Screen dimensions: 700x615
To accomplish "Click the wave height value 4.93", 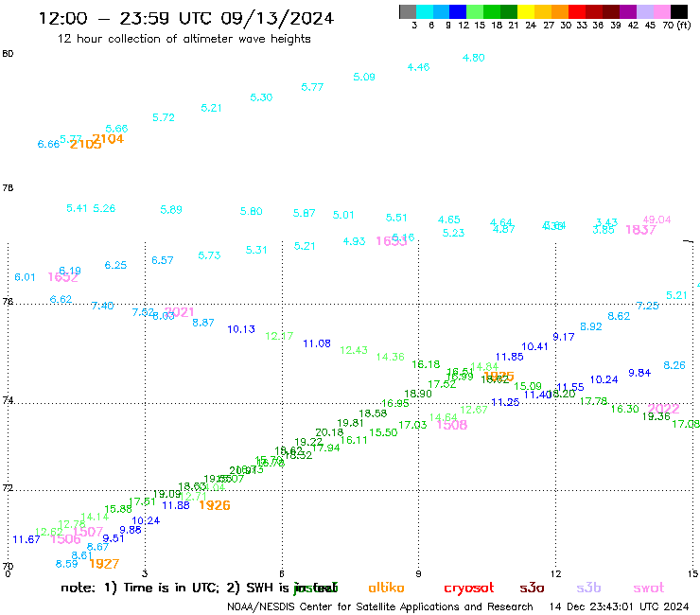I will click(x=354, y=241).
